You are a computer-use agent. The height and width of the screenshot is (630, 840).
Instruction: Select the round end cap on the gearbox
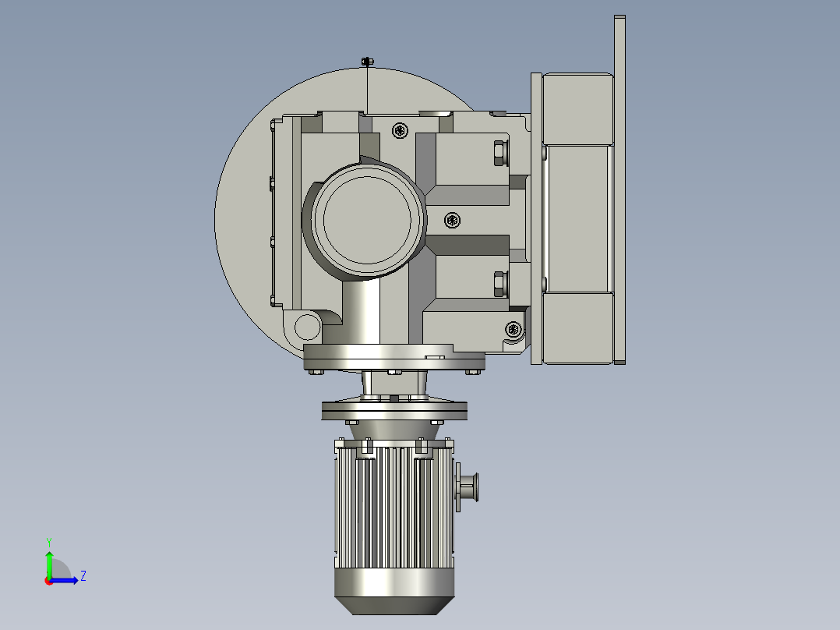pos(367,220)
